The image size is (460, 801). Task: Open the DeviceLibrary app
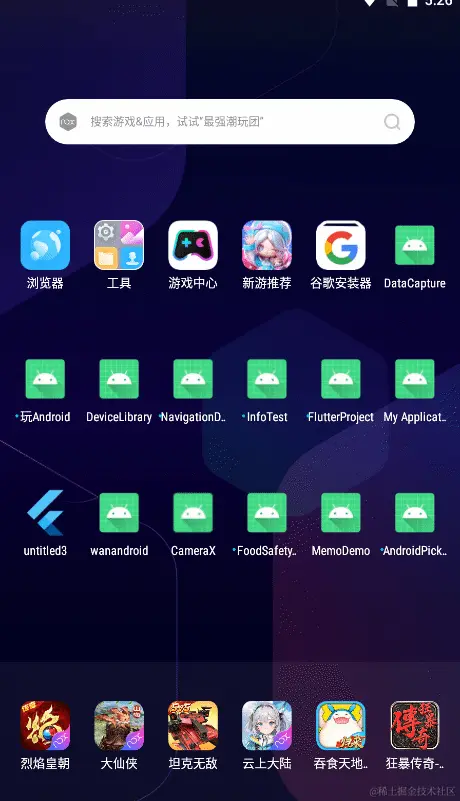click(119, 379)
